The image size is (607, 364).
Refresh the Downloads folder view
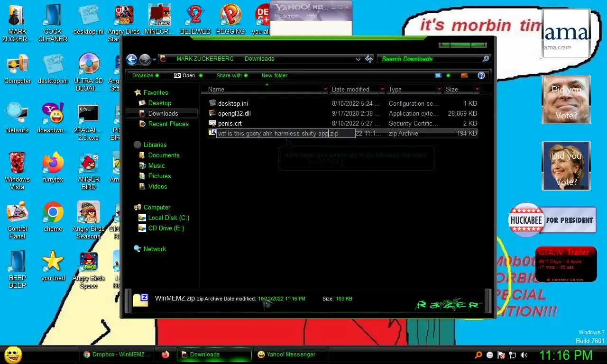click(369, 59)
